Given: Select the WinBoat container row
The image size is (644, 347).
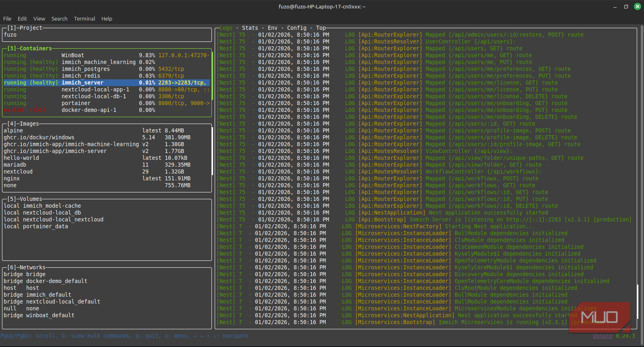Looking at the screenshot, I should click(x=107, y=55).
